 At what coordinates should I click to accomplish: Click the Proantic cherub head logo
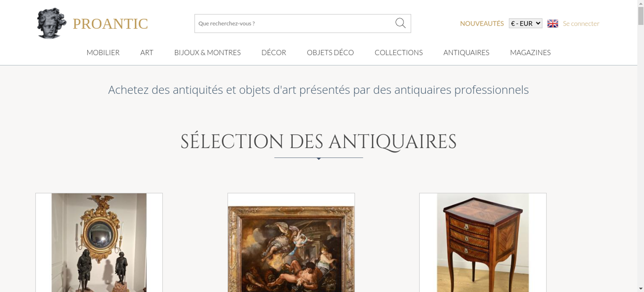[52, 23]
